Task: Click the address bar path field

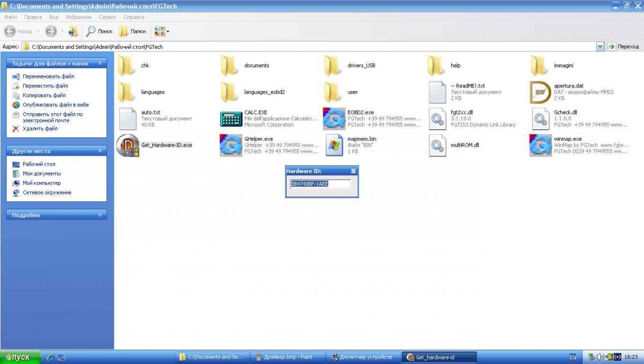Action: click(x=309, y=47)
